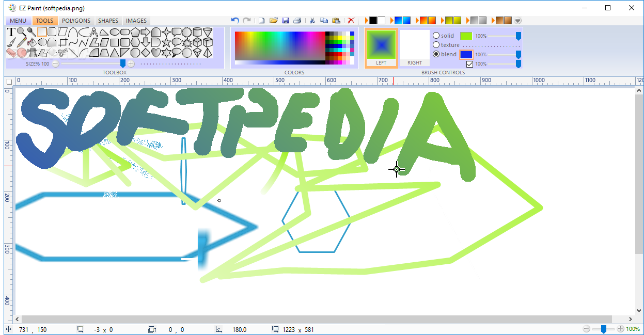This screenshot has width=644, height=335.
Task: Select the solid brush radio button
Action: coord(436,36)
